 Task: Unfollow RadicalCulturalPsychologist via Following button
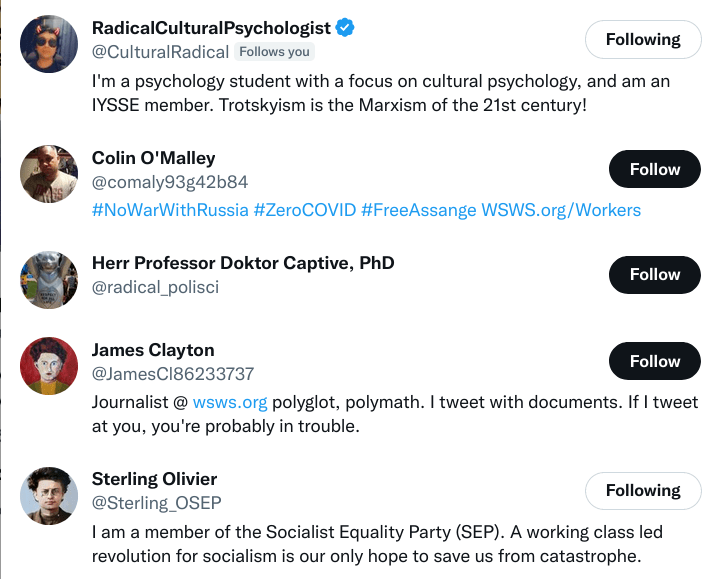642,40
